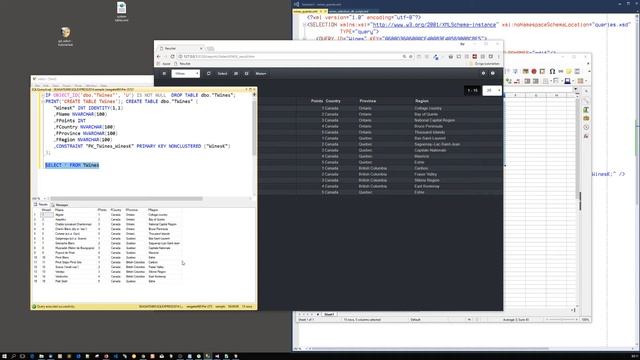The height and width of the screenshot is (360, 640).
Task: Switch to the Messages tab in SSMS
Action: click(x=60, y=204)
